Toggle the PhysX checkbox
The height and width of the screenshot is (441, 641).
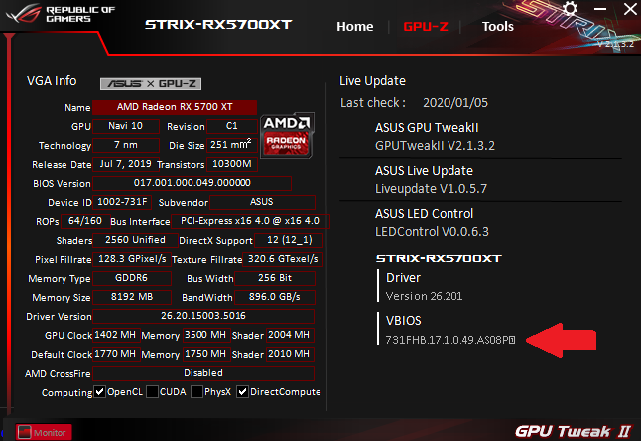click(197, 392)
